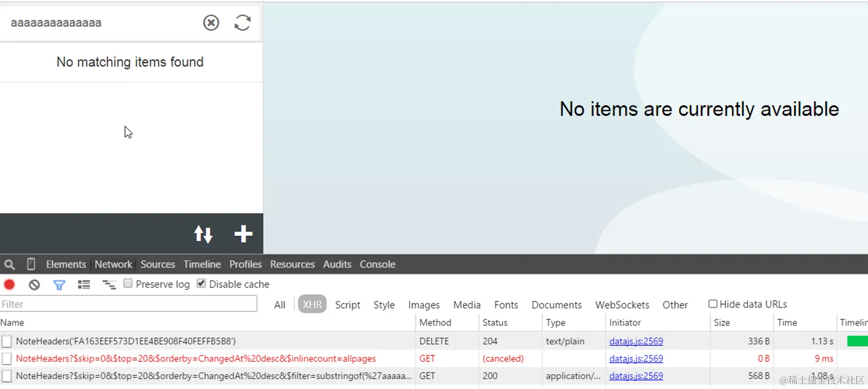Stop recording network log (red circle)

pyautogui.click(x=9, y=285)
